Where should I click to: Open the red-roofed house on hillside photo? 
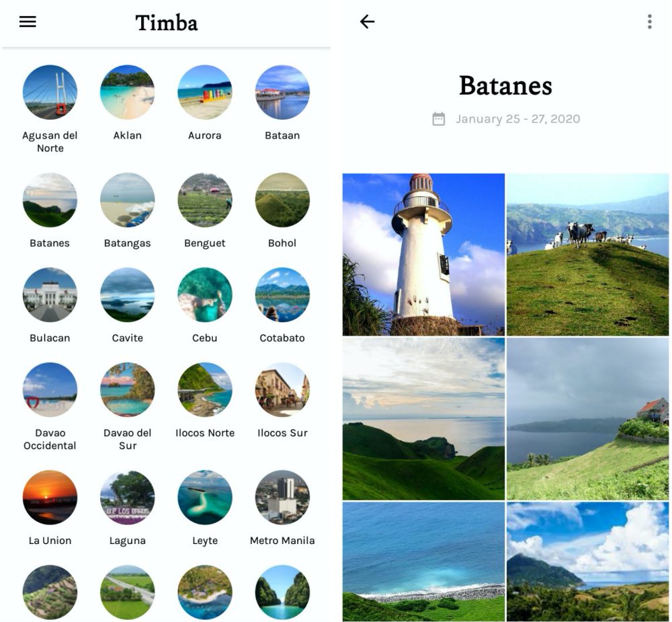pos(587,419)
